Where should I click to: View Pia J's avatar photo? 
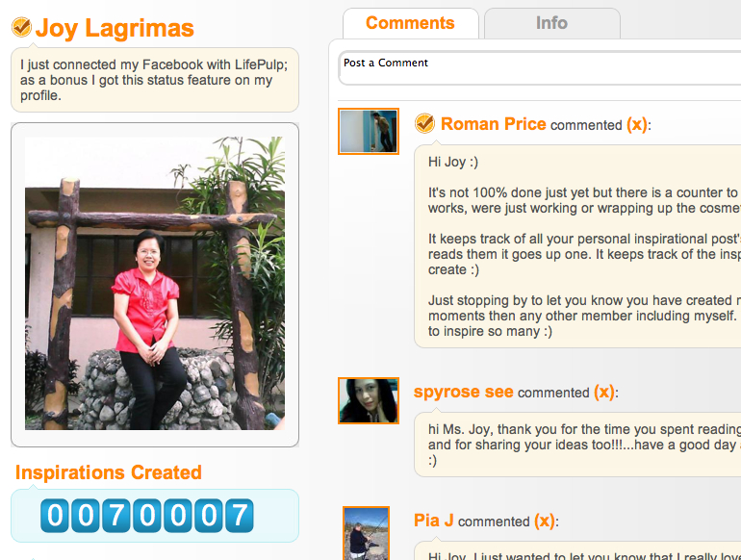367,533
